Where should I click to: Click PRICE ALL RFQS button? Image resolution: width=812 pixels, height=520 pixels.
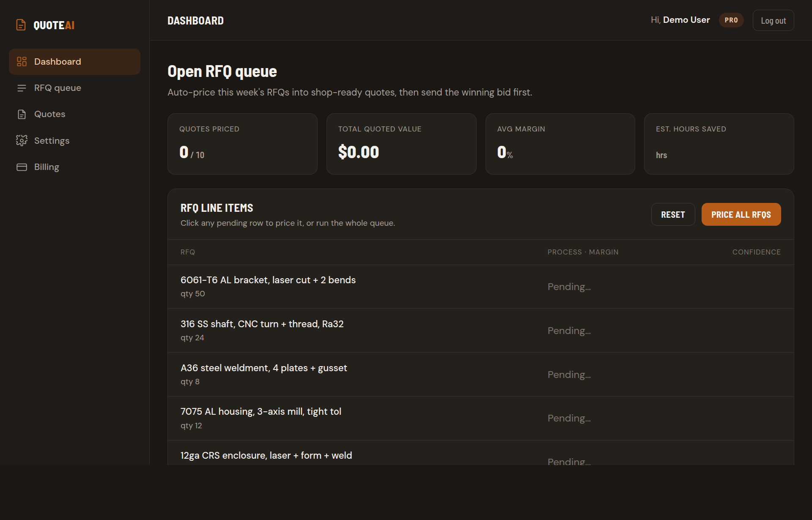click(741, 214)
